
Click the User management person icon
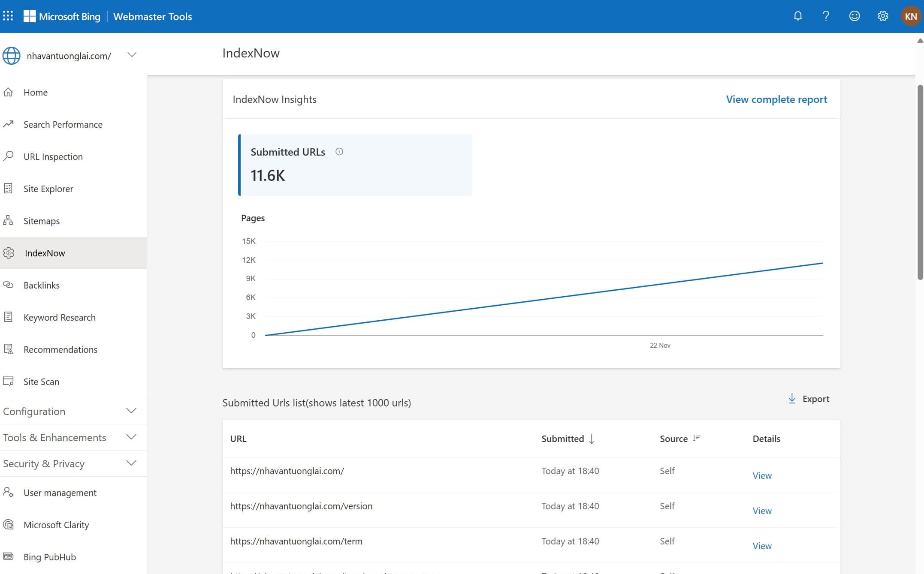pos(8,493)
